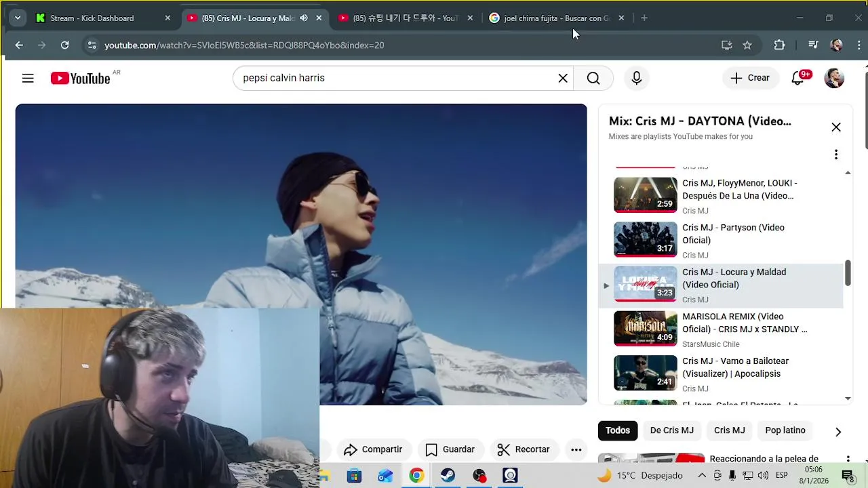Open Vamo a Bailotear Visualizer title
This screenshot has height=488, width=868.
[x=736, y=367]
